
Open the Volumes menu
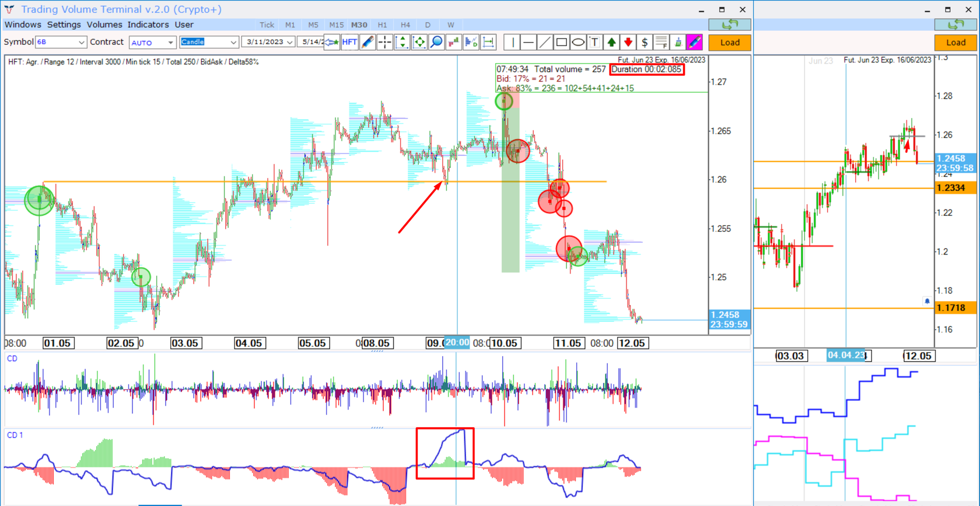104,25
